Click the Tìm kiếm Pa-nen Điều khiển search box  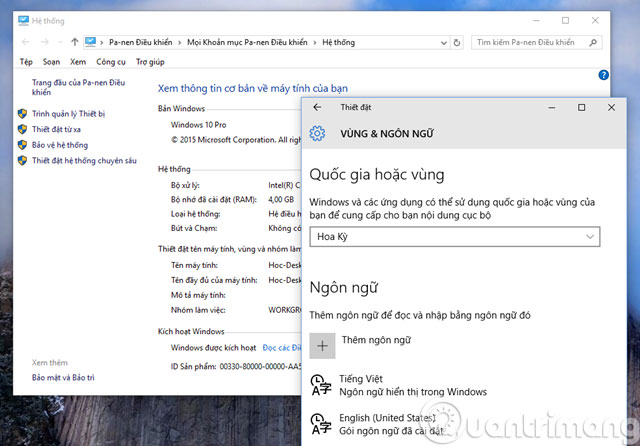(x=536, y=42)
